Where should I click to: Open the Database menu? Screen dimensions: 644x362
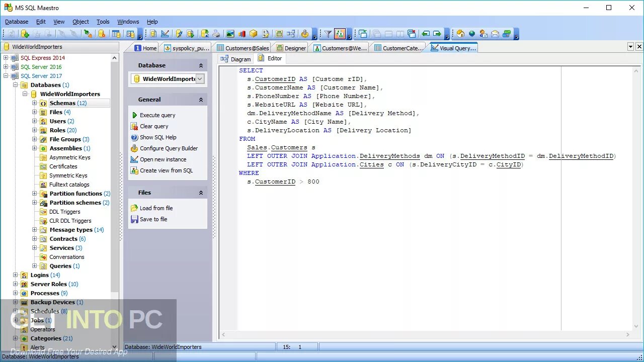click(17, 22)
